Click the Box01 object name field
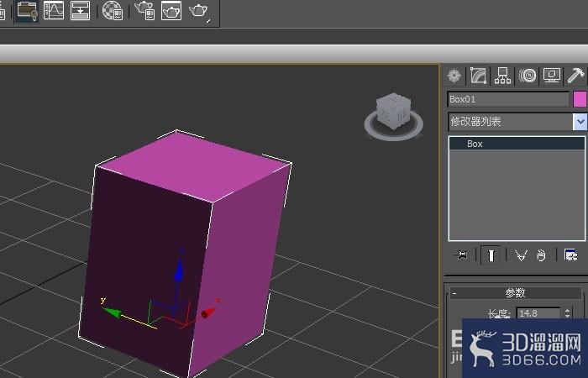Viewport: 588px width, 378px height. coord(508,99)
